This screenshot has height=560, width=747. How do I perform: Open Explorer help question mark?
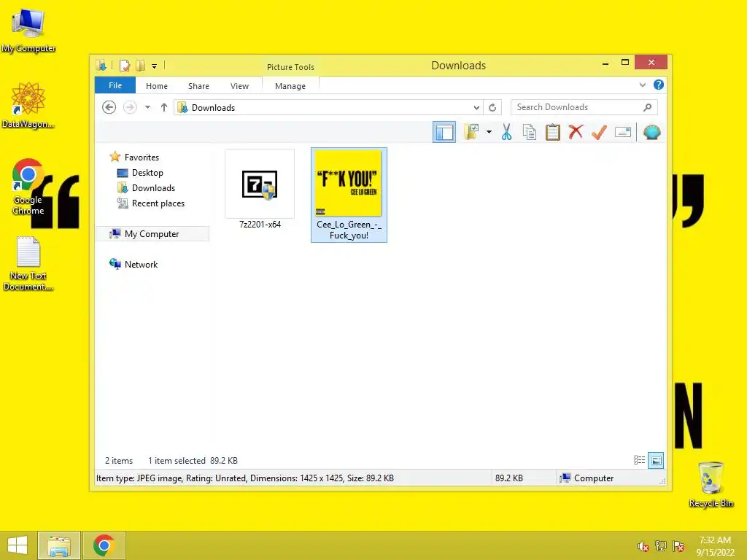click(659, 85)
